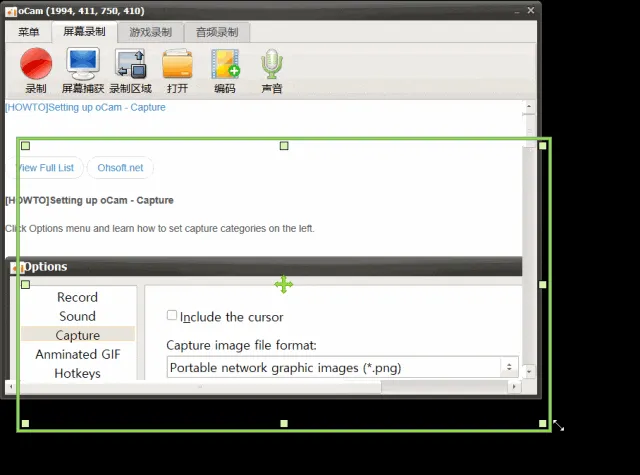Click the top-left handle of the green region
The height and width of the screenshot is (475, 640).
[25, 146]
